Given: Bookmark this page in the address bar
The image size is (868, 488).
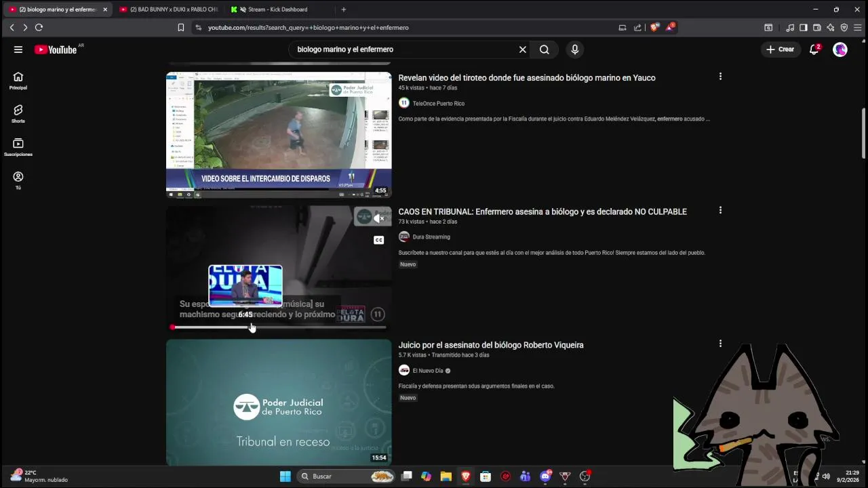Looking at the screenshot, I should point(181,28).
